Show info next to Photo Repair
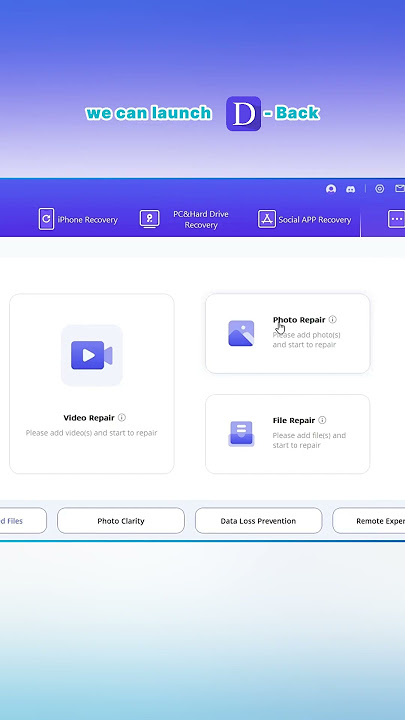 [332, 320]
